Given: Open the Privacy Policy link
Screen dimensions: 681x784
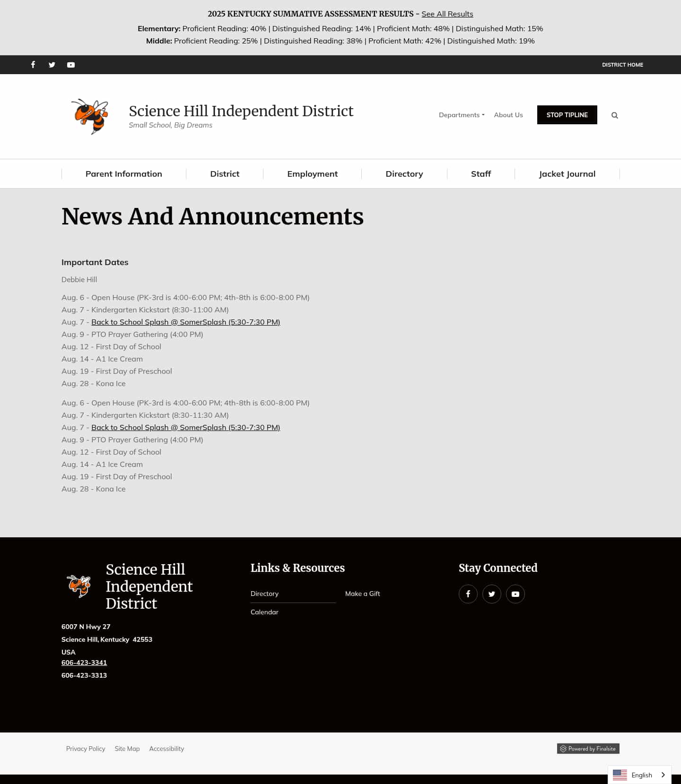Looking at the screenshot, I should point(86,749).
